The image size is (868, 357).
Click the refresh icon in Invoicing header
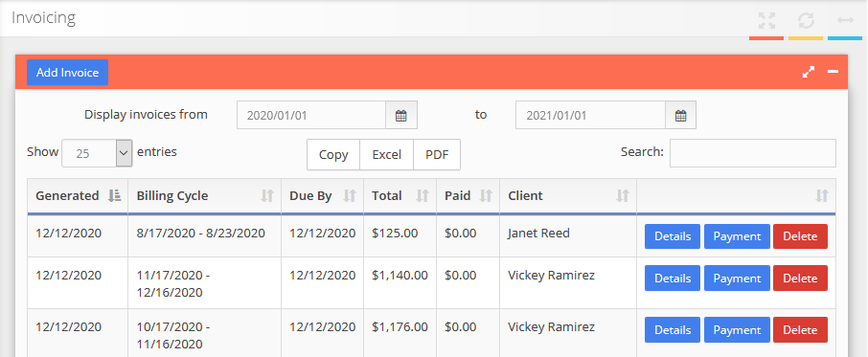click(x=806, y=21)
